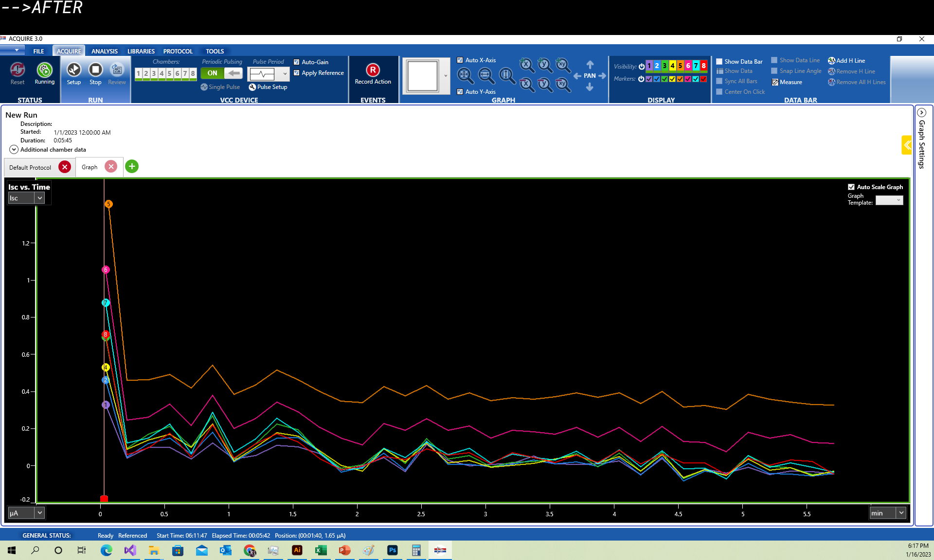Click the green add graph tab button
Image resolution: width=934 pixels, height=560 pixels.
click(132, 167)
